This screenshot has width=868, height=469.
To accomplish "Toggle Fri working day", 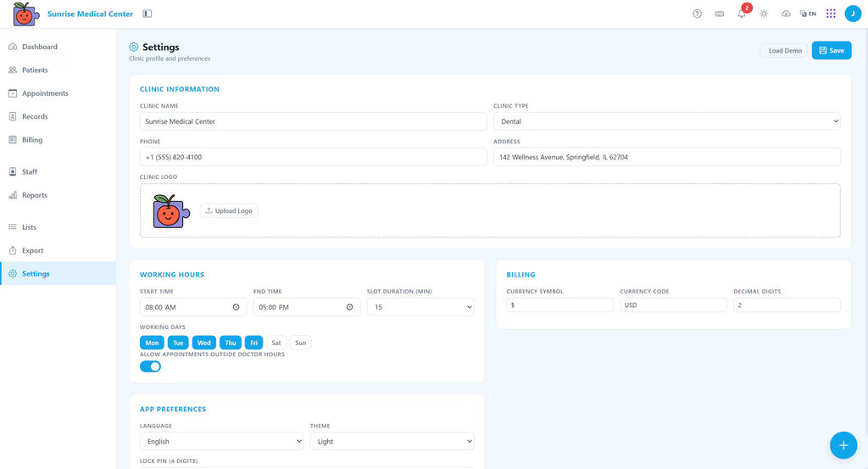I will coord(253,343).
